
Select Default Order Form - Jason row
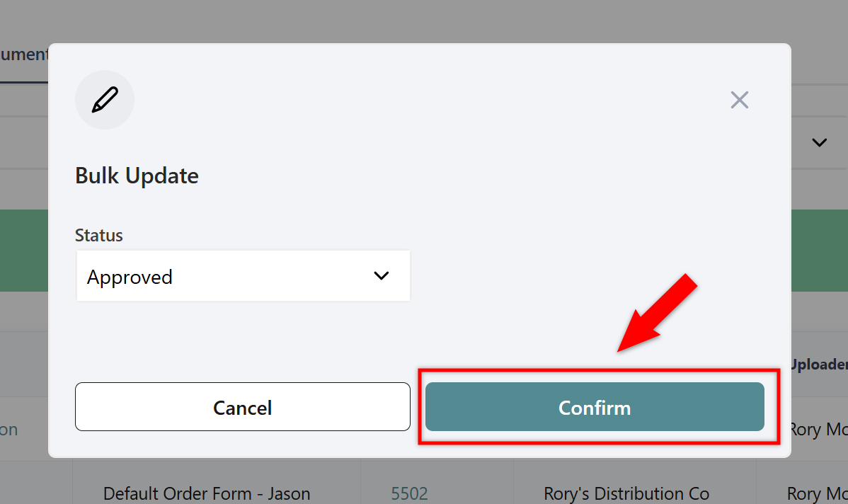(207, 493)
